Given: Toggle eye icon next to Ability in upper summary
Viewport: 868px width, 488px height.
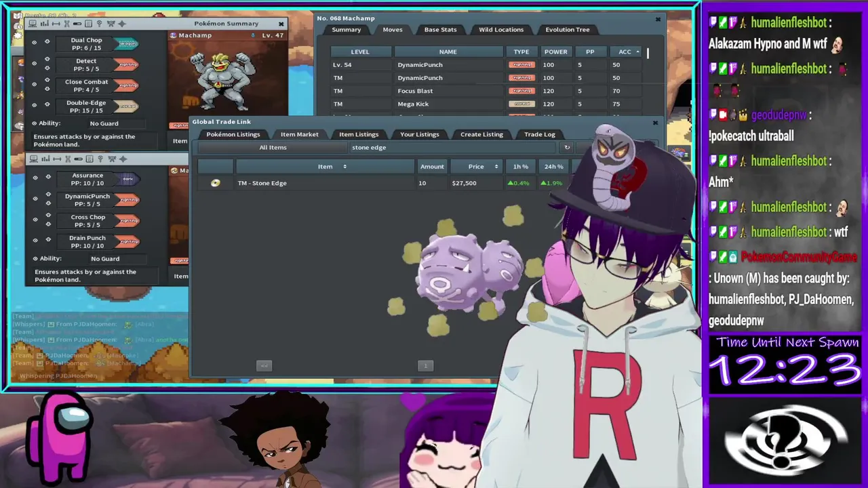Looking at the screenshot, I should [34, 123].
